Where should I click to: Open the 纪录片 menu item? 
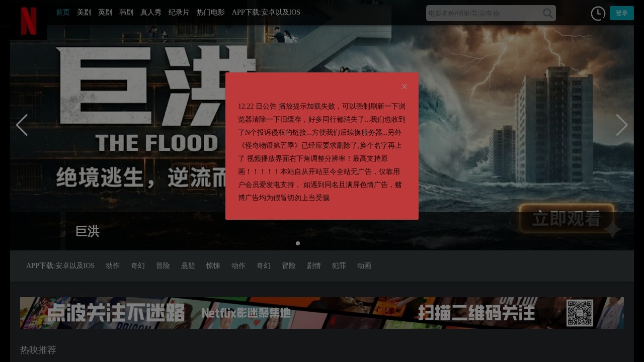click(x=179, y=13)
